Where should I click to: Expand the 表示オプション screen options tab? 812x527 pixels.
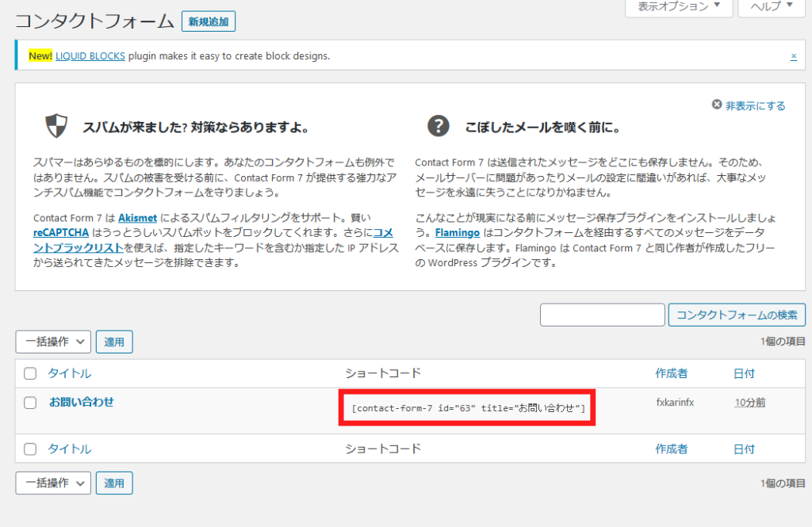[x=679, y=7]
